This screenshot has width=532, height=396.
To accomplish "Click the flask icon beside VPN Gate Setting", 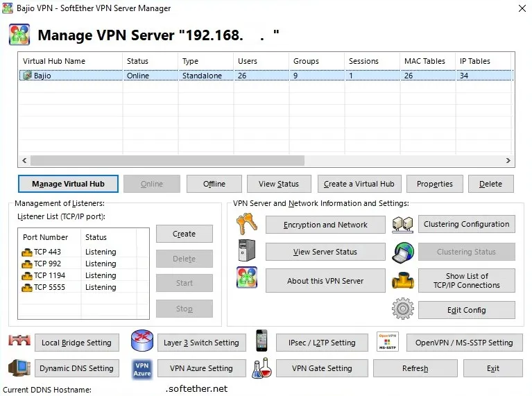I will 261,368.
